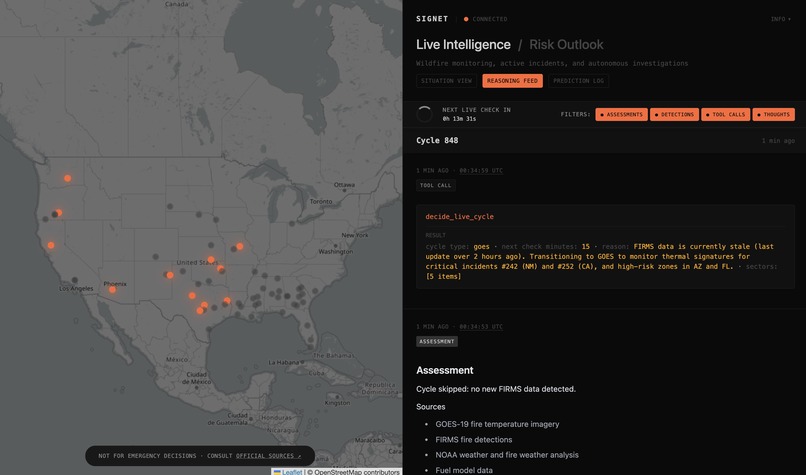Expand the [5 items] sectors list

[x=443, y=277]
